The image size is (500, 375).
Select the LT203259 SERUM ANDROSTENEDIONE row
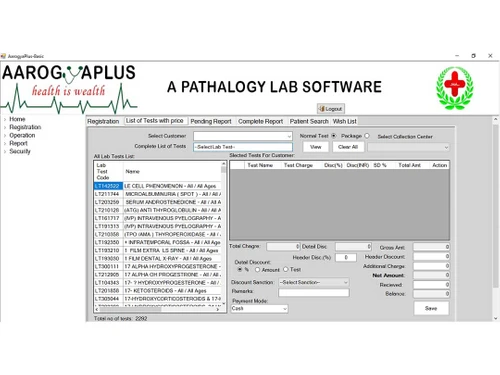click(157, 202)
